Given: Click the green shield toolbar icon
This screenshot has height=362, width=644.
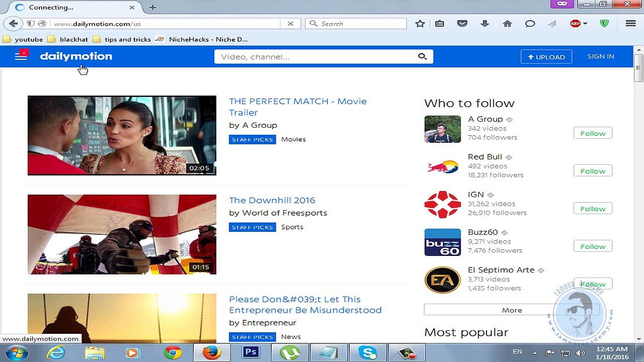Looking at the screenshot, I should click(x=605, y=24).
